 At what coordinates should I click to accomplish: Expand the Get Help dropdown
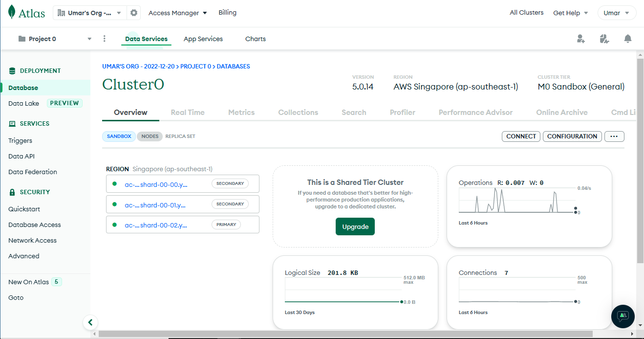click(570, 12)
